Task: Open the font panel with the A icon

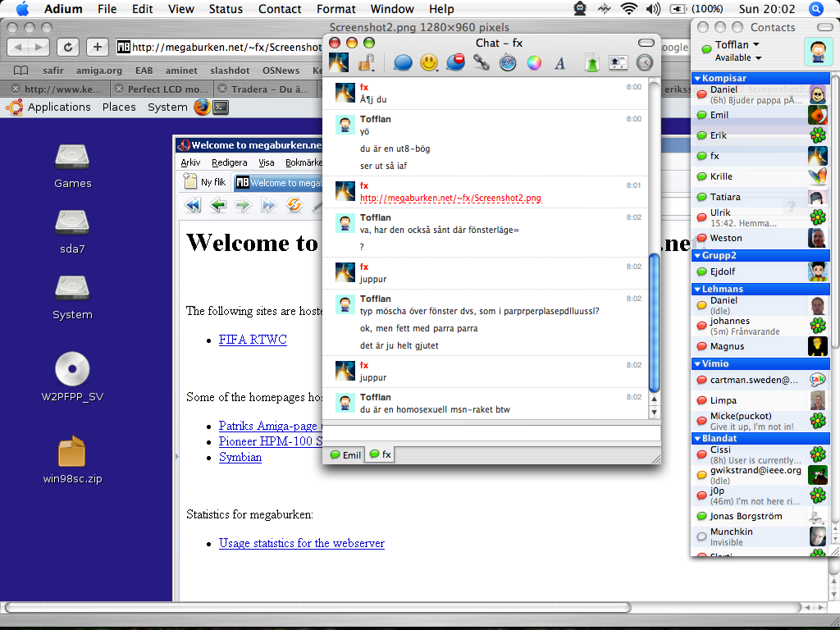Action: [x=559, y=63]
